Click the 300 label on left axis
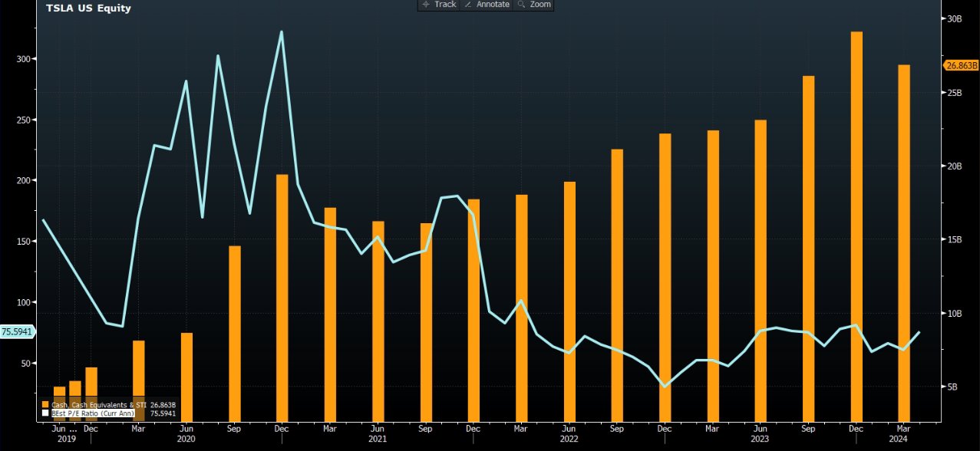Viewport: 980px width, 451px height. coord(23,59)
